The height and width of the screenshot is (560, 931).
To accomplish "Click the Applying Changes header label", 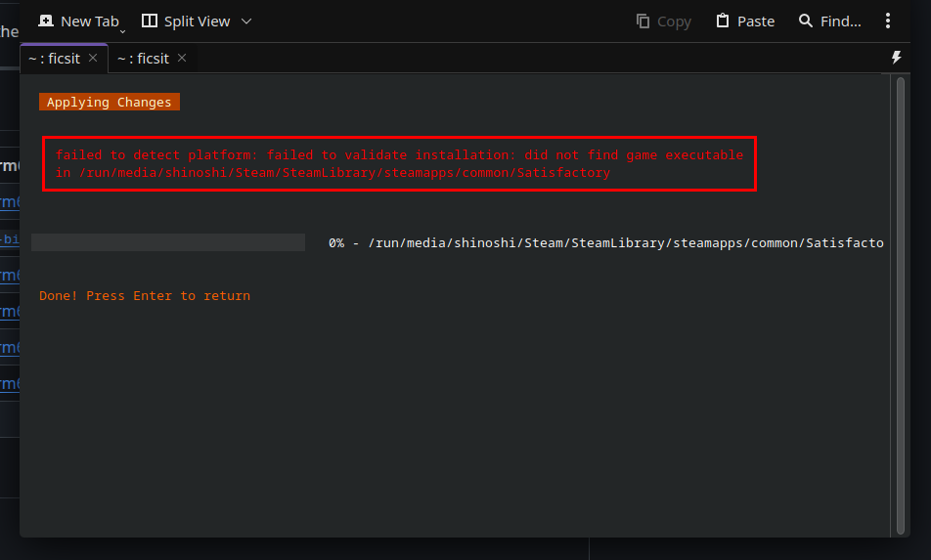I will 110,102.
